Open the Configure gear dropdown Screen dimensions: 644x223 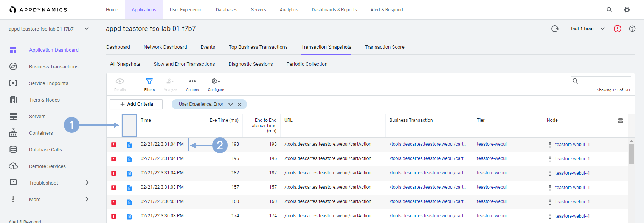click(216, 84)
